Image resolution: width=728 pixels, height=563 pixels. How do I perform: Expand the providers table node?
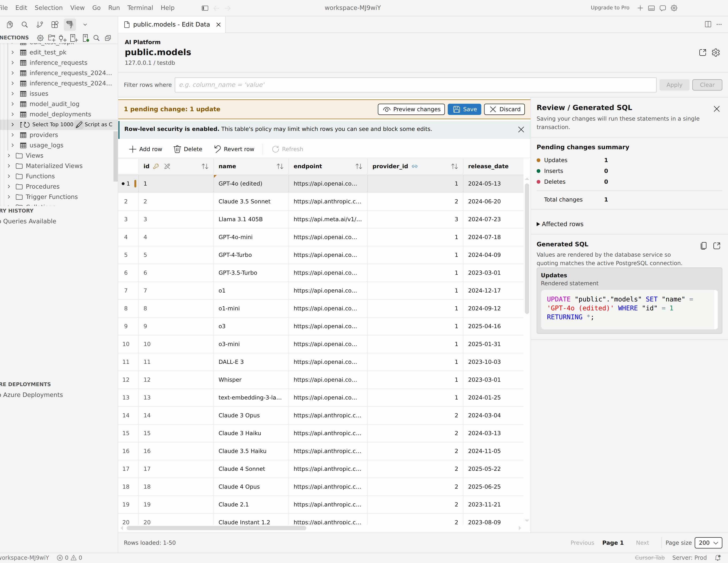coord(13,135)
